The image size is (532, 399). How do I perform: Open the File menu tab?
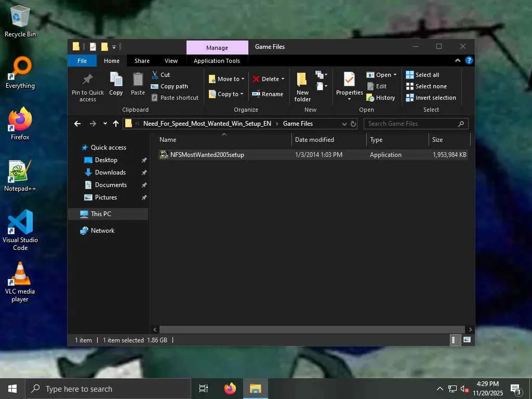point(82,61)
